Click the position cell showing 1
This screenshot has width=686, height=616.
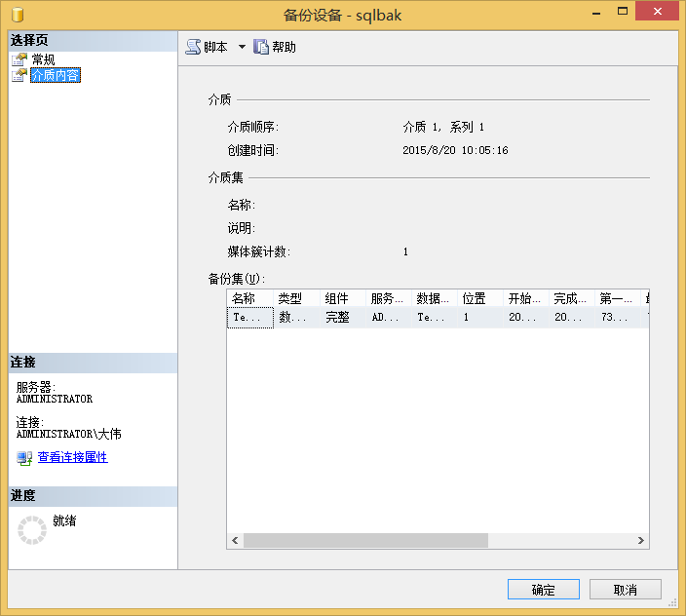click(480, 317)
